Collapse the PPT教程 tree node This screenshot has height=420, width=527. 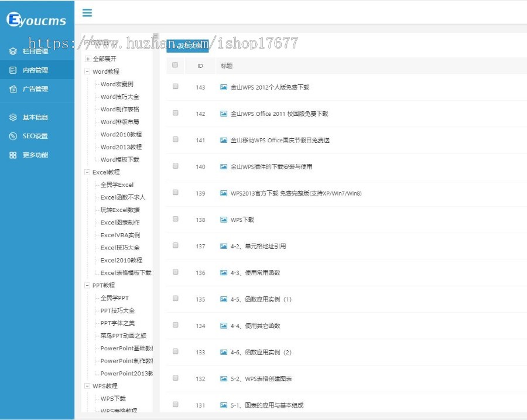[x=87, y=285]
